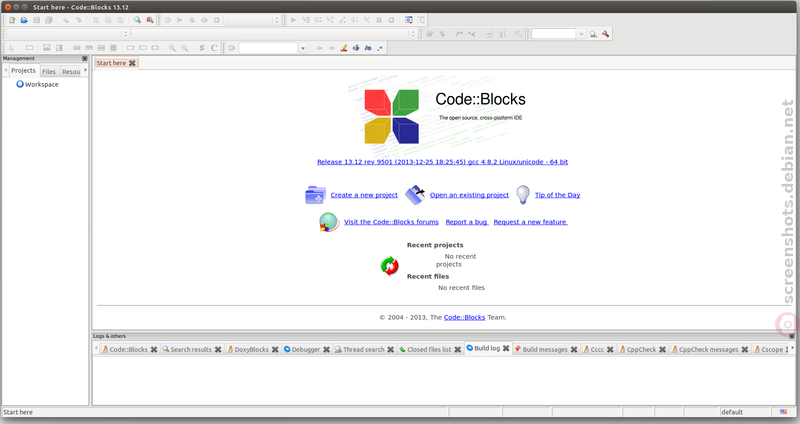The width and height of the screenshot is (800, 424).
Task: Click the S toolbar icon
Action: pos(202,48)
